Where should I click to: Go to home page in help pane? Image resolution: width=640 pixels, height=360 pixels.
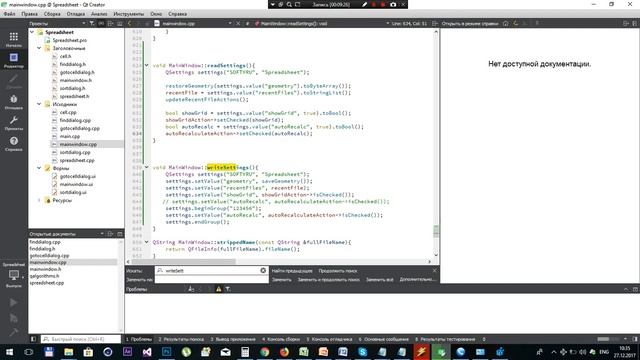pos(505,24)
